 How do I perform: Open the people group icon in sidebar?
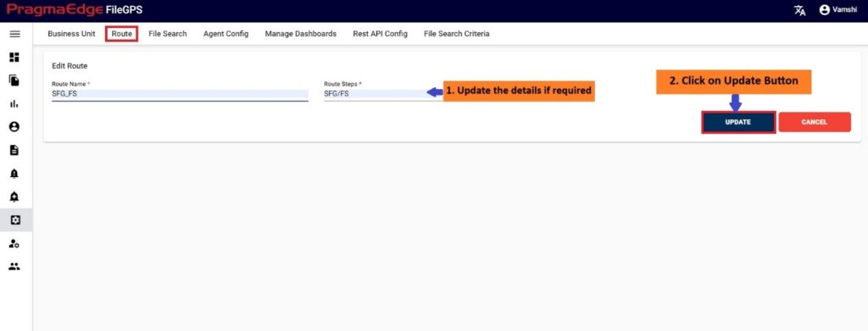click(x=15, y=267)
